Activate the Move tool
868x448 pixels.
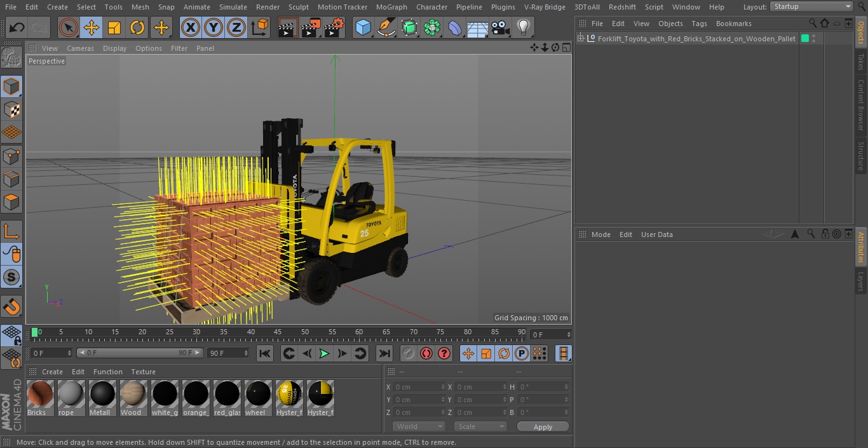(x=92, y=28)
